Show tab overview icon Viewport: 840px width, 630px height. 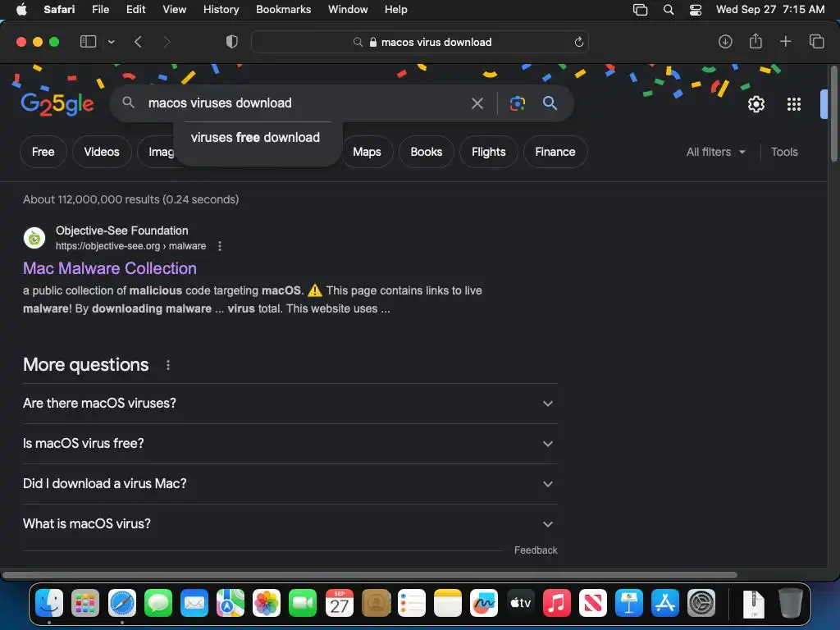pyautogui.click(x=816, y=41)
